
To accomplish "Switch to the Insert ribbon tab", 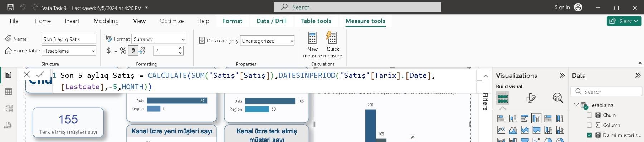I will 72,21.
